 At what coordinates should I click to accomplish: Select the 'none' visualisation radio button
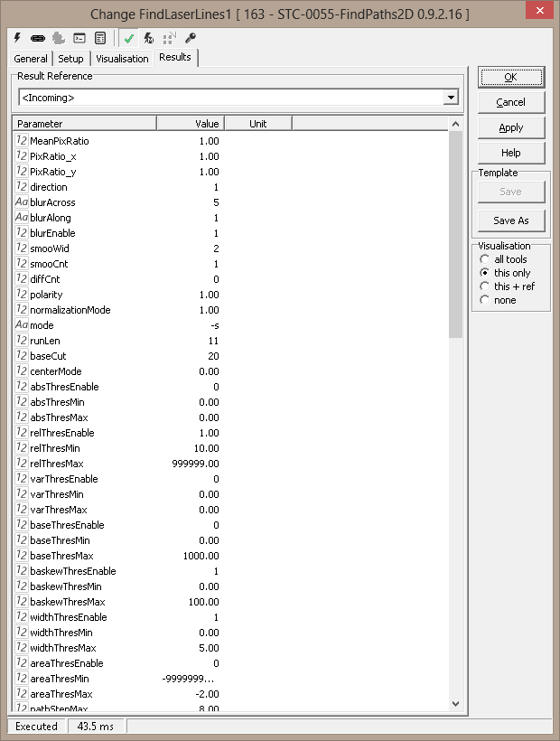(x=485, y=300)
